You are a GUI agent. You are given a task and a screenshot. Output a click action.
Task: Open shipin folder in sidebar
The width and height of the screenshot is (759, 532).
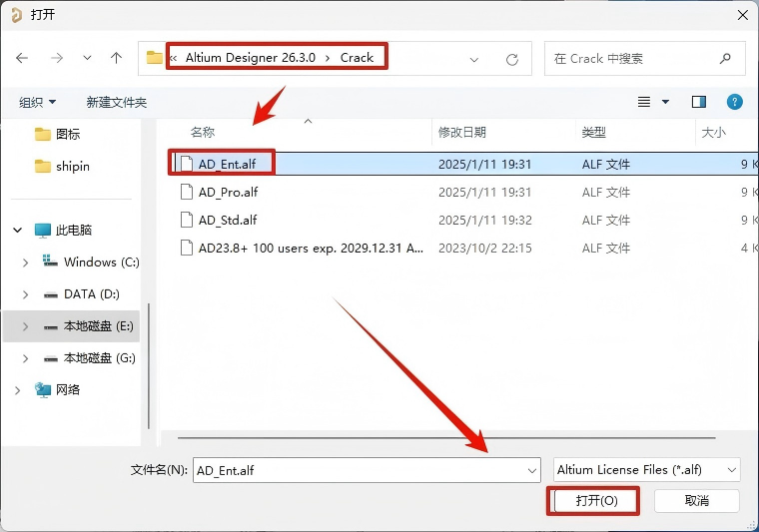pos(63,167)
